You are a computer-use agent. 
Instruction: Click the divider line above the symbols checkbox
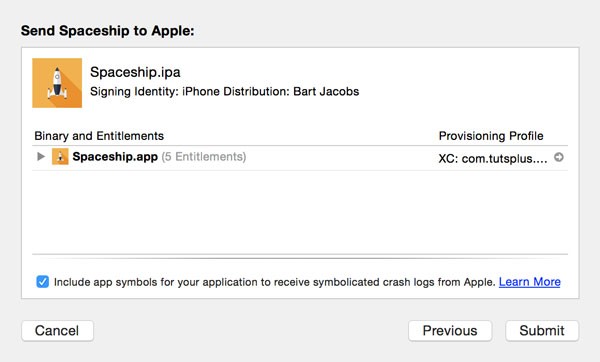click(x=300, y=254)
